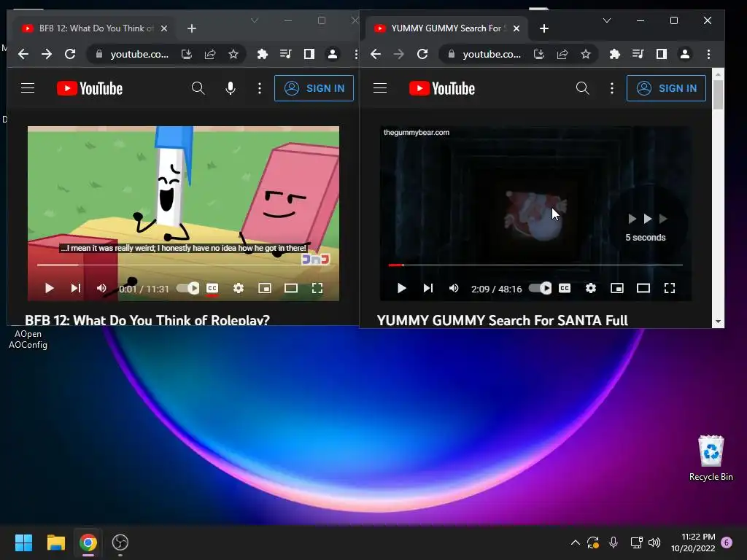This screenshot has height=560, width=747.
Task: Enter fullscreen on BFB 12 video
Action: (317, 288)
